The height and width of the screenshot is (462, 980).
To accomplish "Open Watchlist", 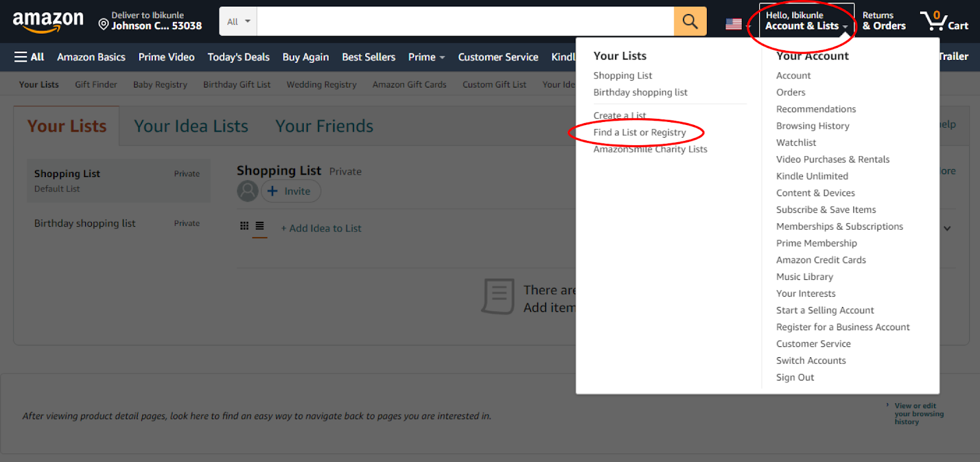I will pos(796,143).
